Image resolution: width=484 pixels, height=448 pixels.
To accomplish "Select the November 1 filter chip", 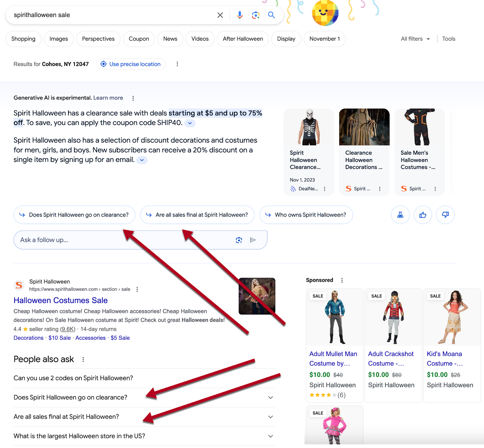I will coord(325,39).
